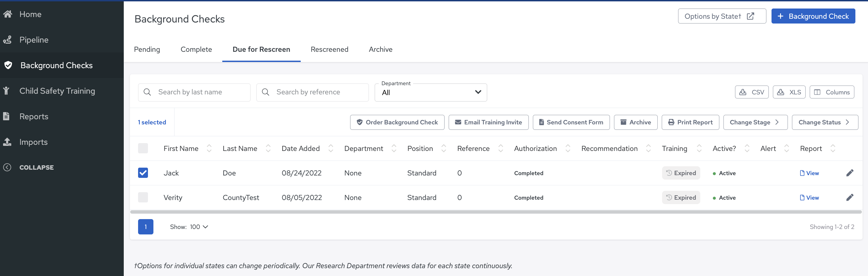Viewport: 868px width, 276px height.
Task: Click Send Consent Form button
Action: (571, 122)
